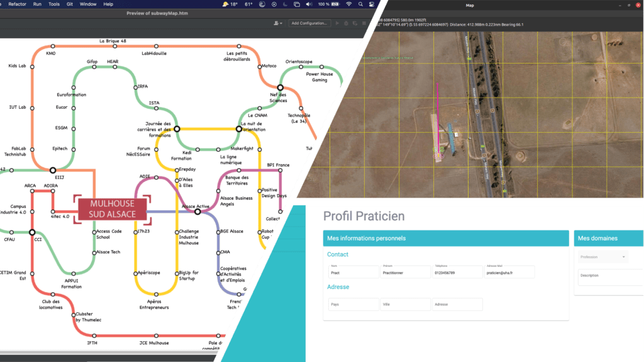Click the Téléphone input field
This screenshot has height=362, width=644.
457,271
